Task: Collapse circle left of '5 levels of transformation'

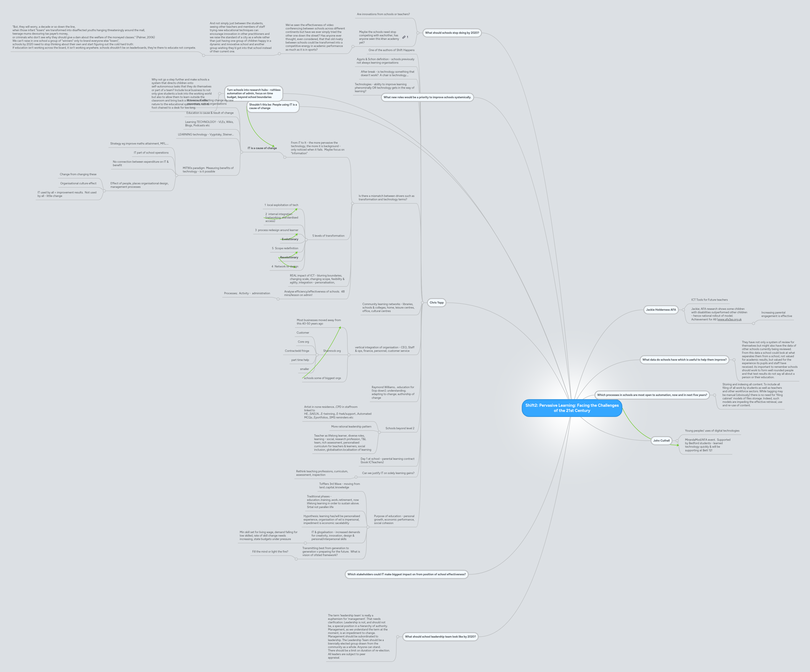Action: click(306, 240)
